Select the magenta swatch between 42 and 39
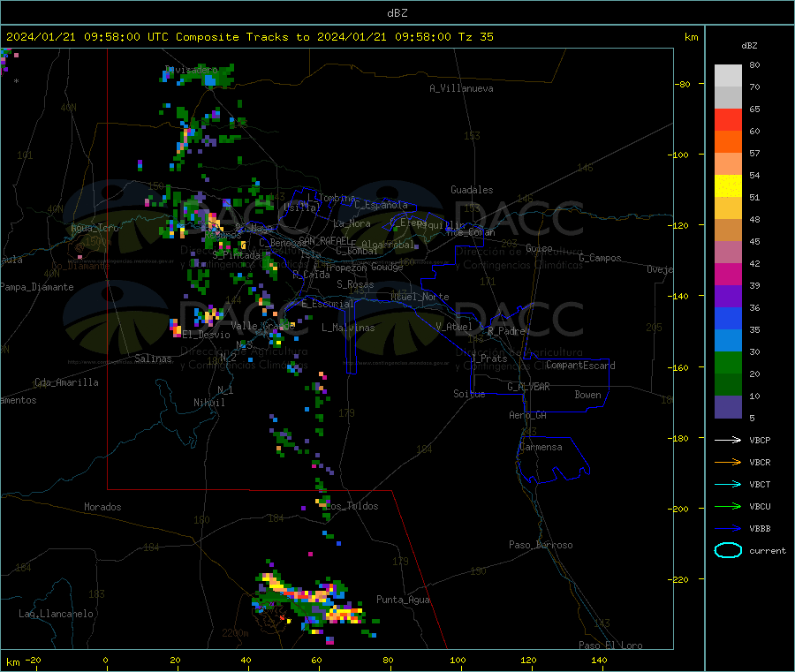The image size is (795, 672). [x=728, y=274]
